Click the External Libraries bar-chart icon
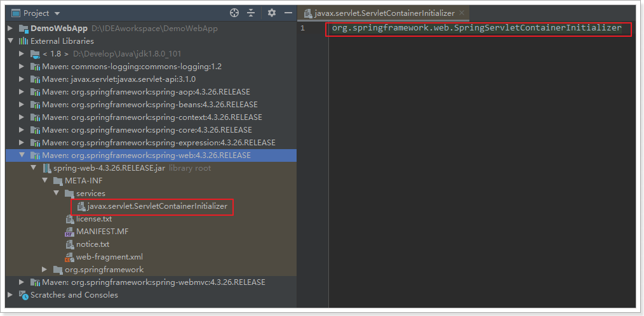The image size is (644, 316). (x=23, y=41)
